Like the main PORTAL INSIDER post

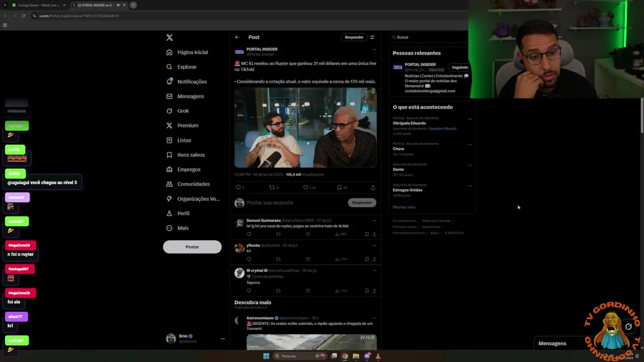point(305,188)
